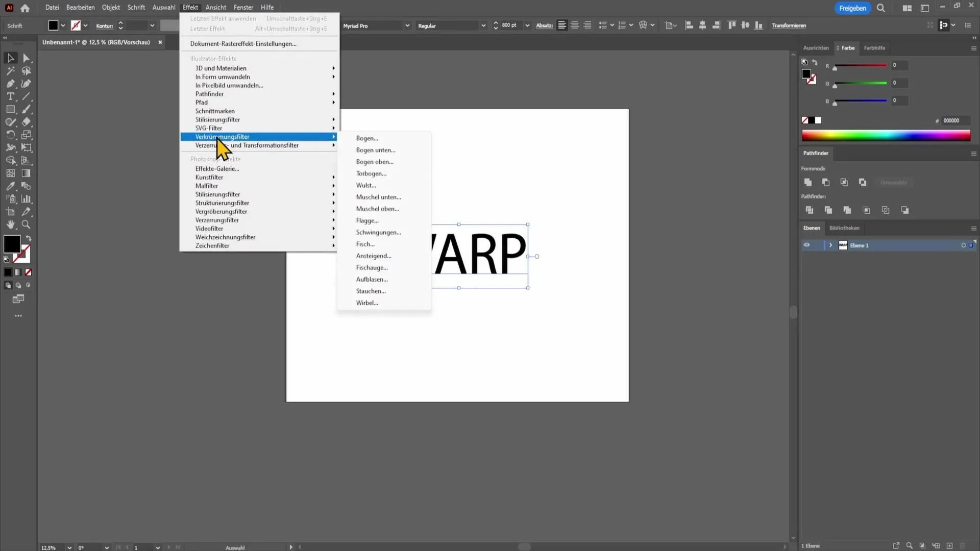Viewport: 980px width, 551px height.
Task: Select the Lasso tool
Action: tap(27, 71)
